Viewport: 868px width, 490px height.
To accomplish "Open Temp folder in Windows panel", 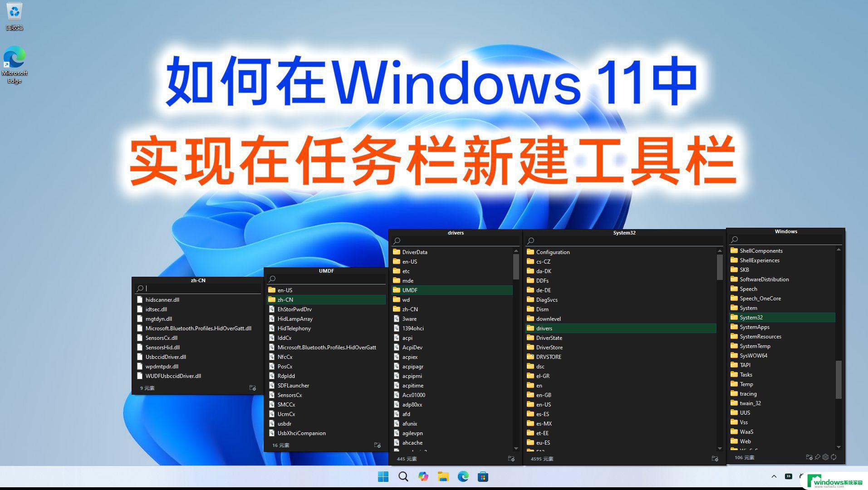I will pos(782,384).
